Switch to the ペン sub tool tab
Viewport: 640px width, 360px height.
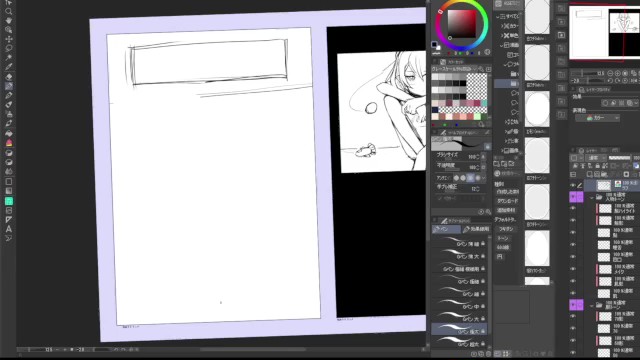pyautogui.click(x=446, y=229)
